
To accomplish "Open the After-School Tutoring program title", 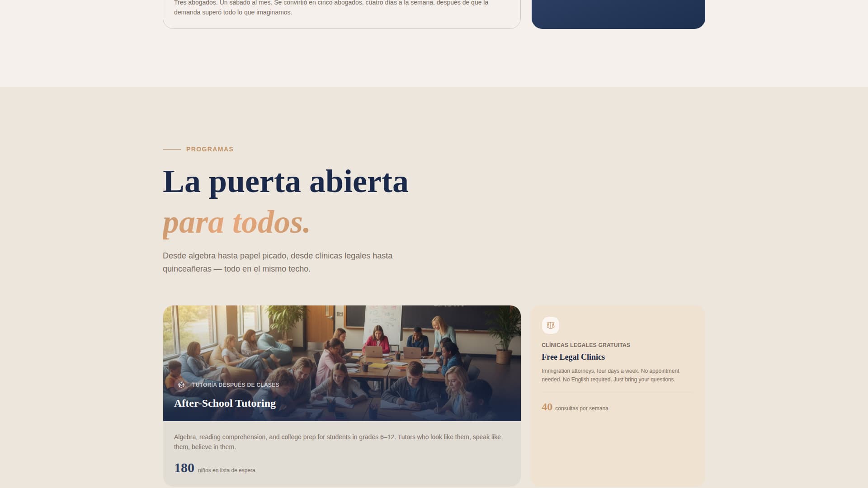I will click(x=225, y=404).
